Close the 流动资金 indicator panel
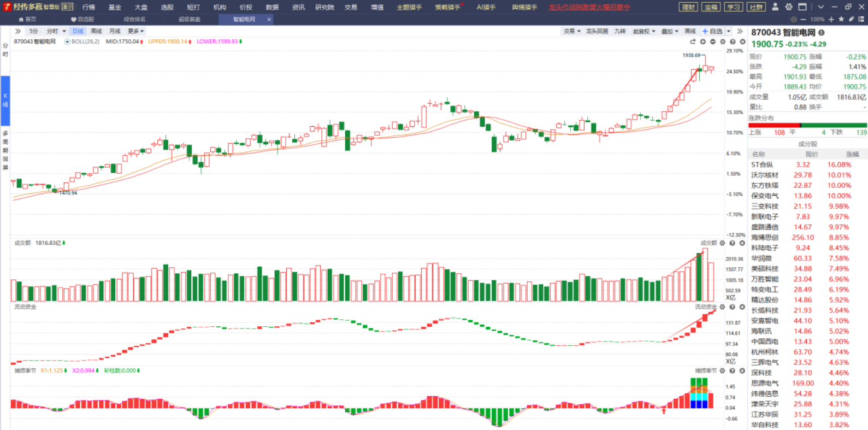 742,307
